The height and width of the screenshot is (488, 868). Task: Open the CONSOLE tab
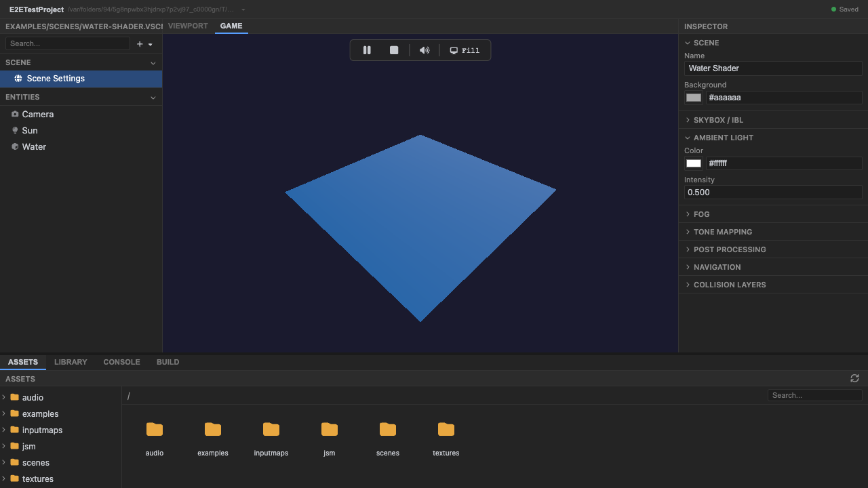pyautogui.click(x=121, y=362)
